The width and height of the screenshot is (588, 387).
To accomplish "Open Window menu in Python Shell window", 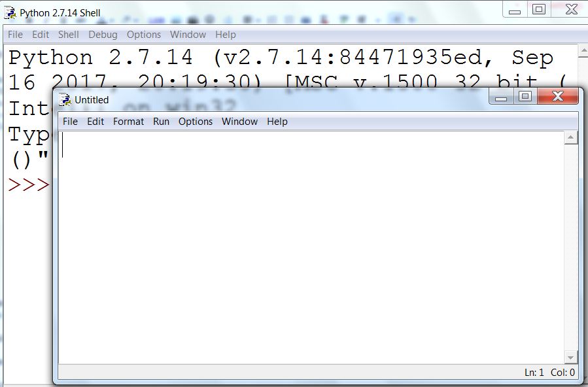I will [x=188, y=35].
